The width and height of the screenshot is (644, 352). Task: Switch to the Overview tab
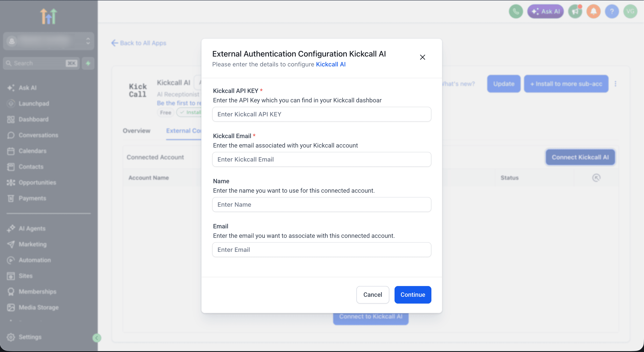[x=137, y=131]
